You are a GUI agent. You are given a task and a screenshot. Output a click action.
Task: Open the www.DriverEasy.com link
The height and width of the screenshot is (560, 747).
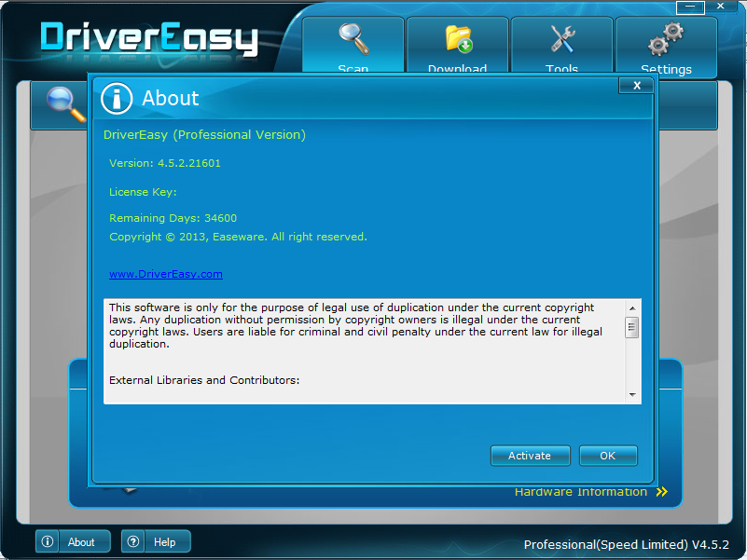click(166, 274)
